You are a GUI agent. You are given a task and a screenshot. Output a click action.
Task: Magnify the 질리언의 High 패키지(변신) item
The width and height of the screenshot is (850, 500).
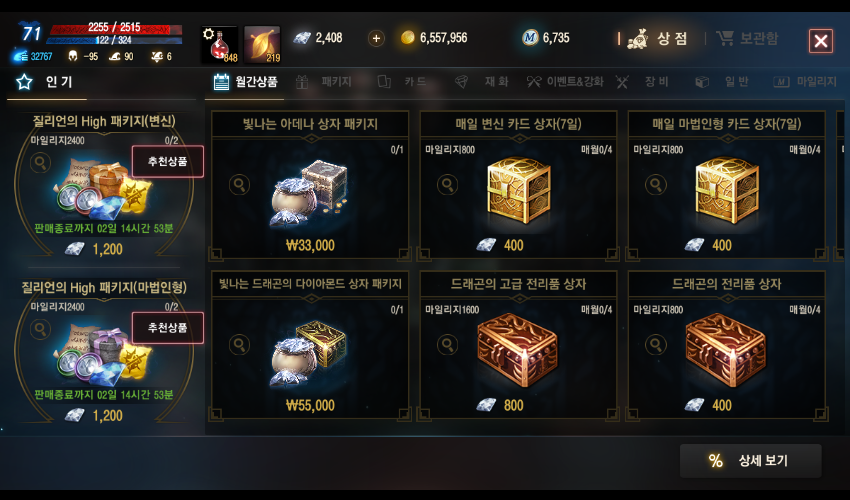pyautogui.click(x=40, y=163)
